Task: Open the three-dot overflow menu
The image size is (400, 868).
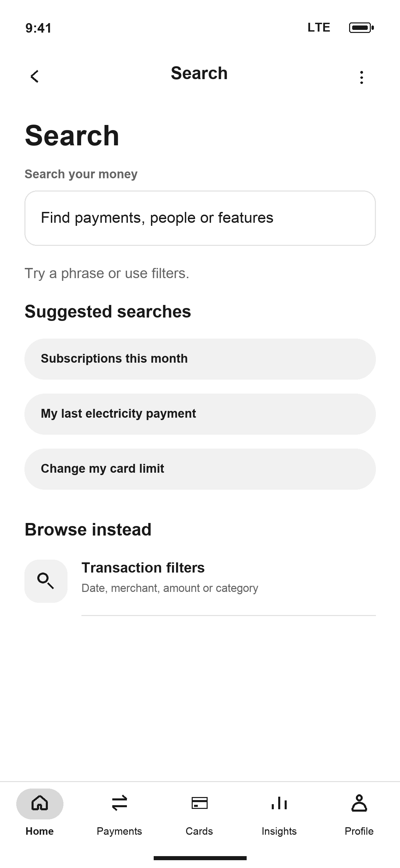Action: tap(362, 77)
